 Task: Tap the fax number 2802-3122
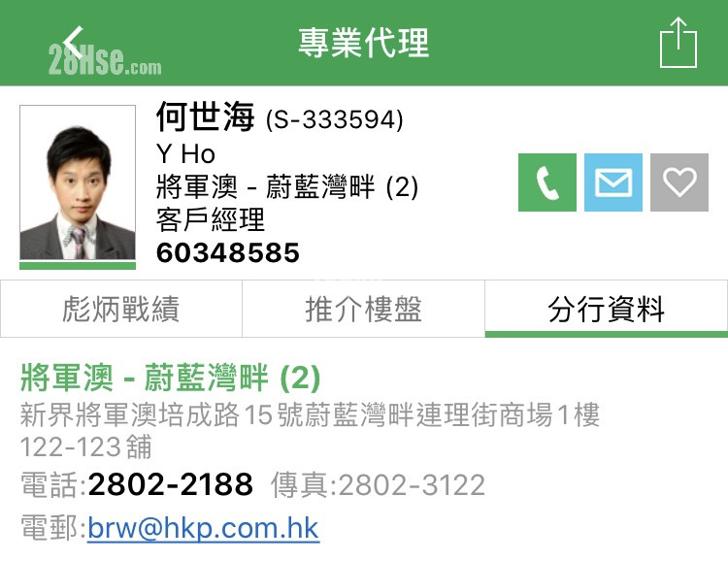[412, 485]
